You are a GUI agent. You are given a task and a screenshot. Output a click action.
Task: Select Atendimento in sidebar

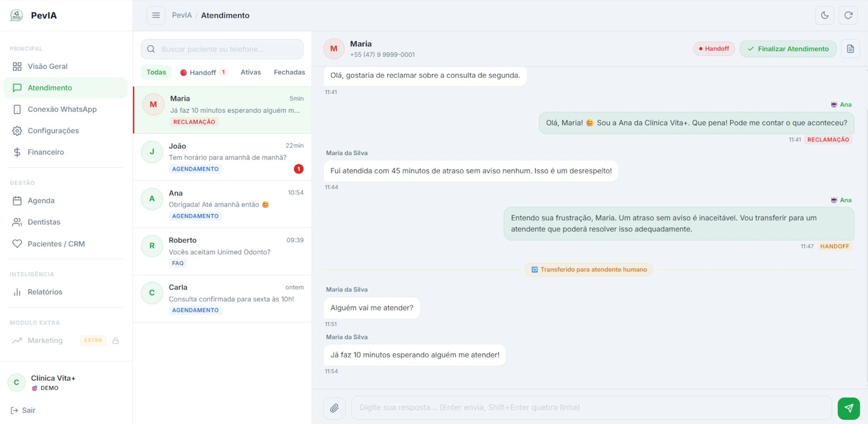[x=66, y=88]
